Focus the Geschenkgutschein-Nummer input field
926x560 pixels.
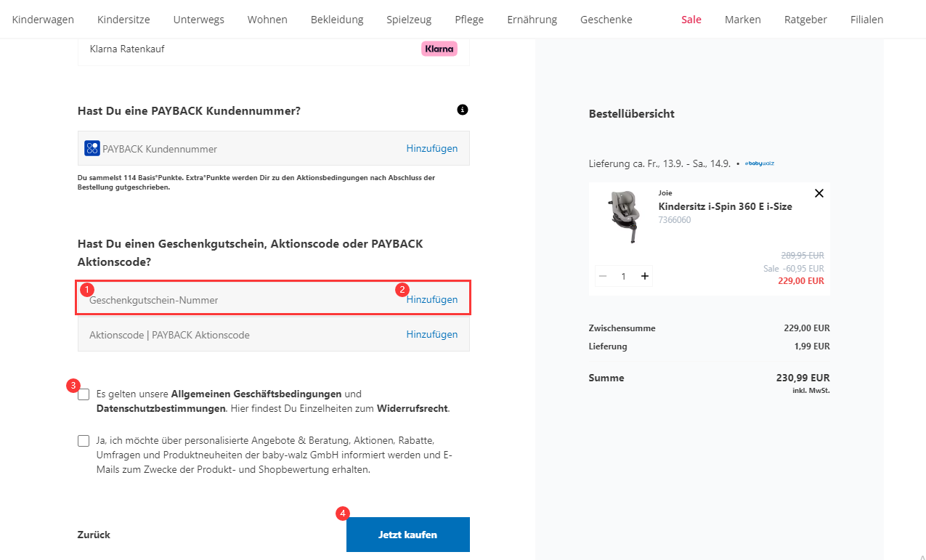[240, 299]
